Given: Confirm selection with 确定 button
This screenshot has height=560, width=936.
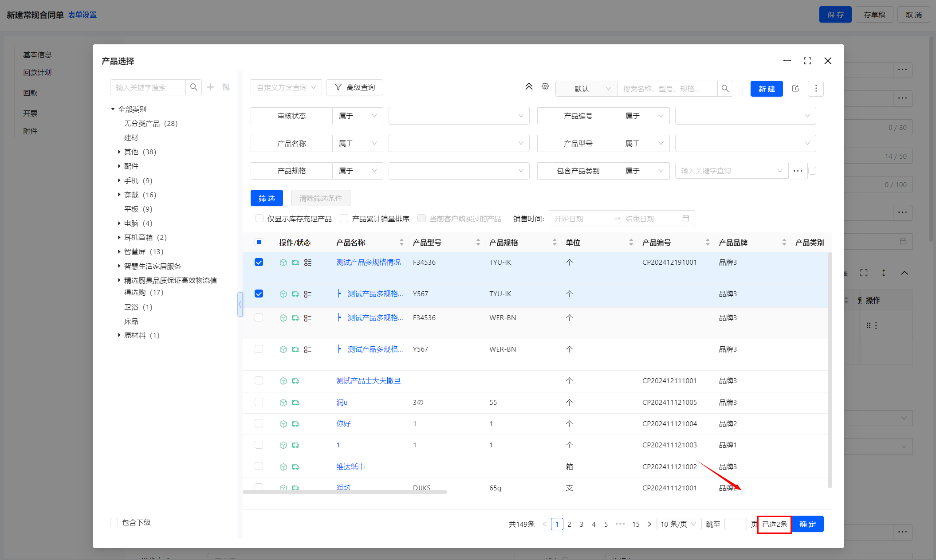Looking at the screenshot, I should click(807, 524).
